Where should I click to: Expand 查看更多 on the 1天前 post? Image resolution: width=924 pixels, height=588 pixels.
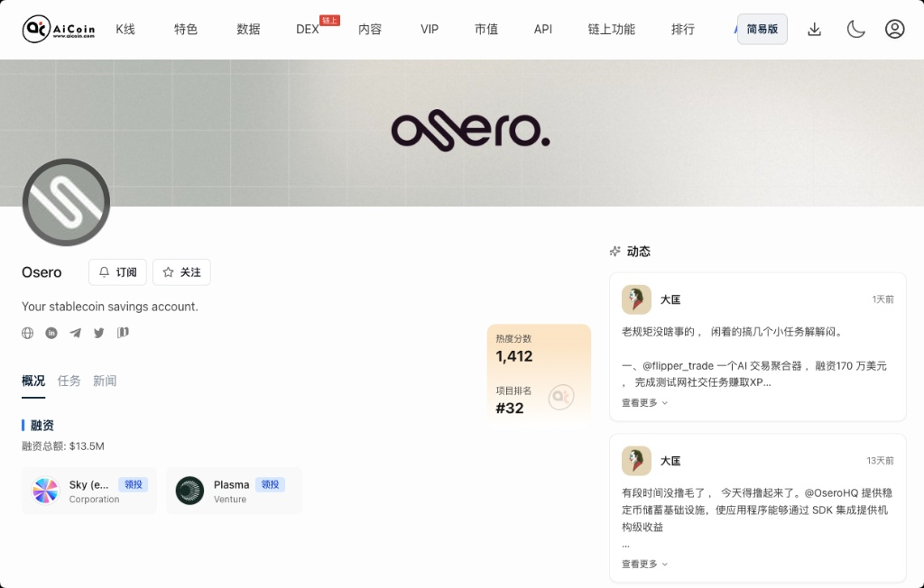coord(644,403)
